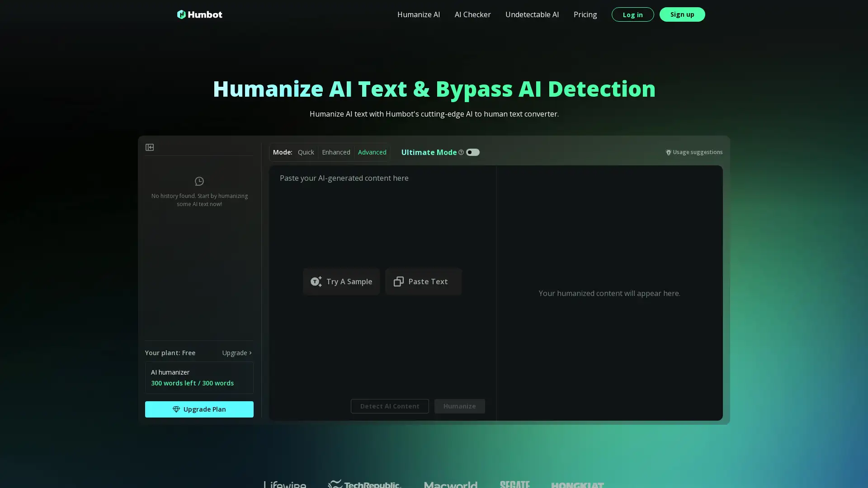868x488 pixels.
Task: Select the Quick mode tab
Action: click(306, 152)
